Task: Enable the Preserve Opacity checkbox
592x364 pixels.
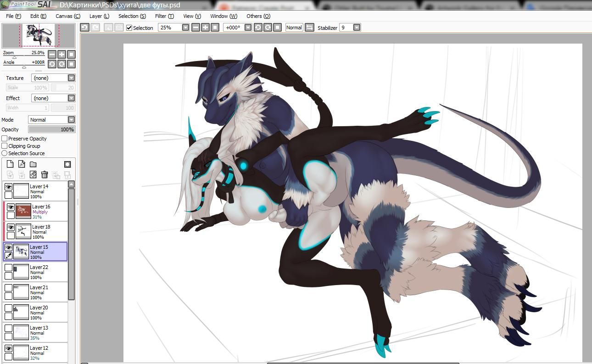Action: (5, 139)
